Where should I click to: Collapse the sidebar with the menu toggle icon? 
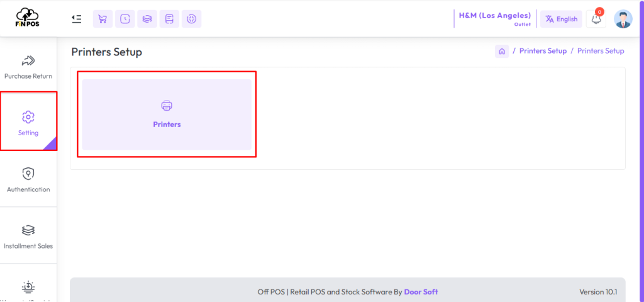pyautogui.click(x=76, y=19)
